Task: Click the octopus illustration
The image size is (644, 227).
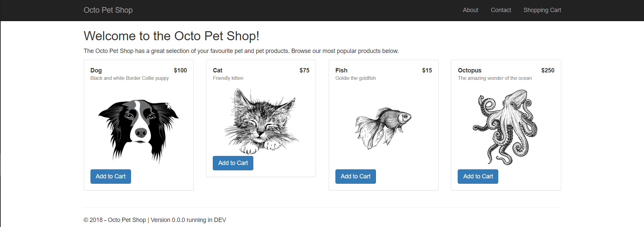Action: click(506, 127)
